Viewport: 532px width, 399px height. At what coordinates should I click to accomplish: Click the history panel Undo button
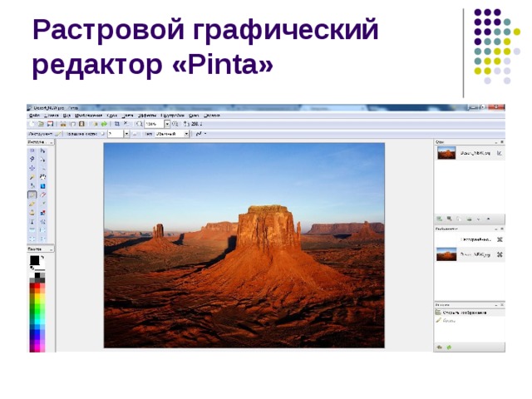(x=440, y=347)
